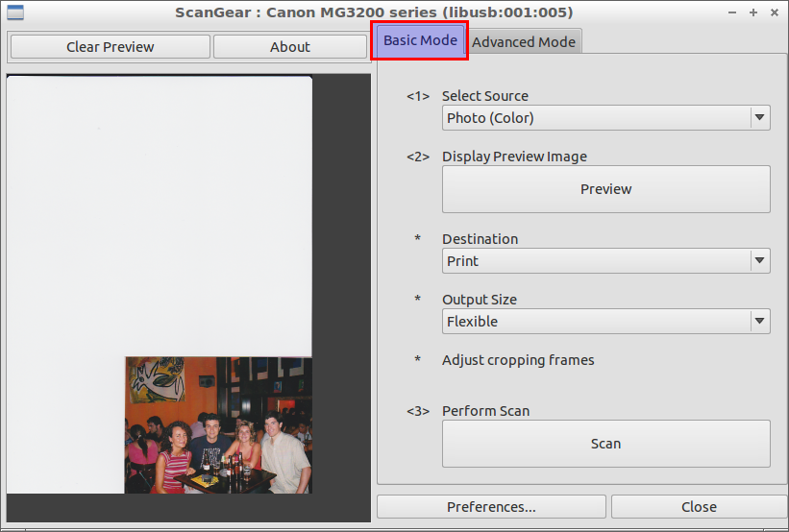Screen dimensions: 789x532
Task: Click the Close button at bottom right
Action: pyautogui.click(x=699, y=507)
